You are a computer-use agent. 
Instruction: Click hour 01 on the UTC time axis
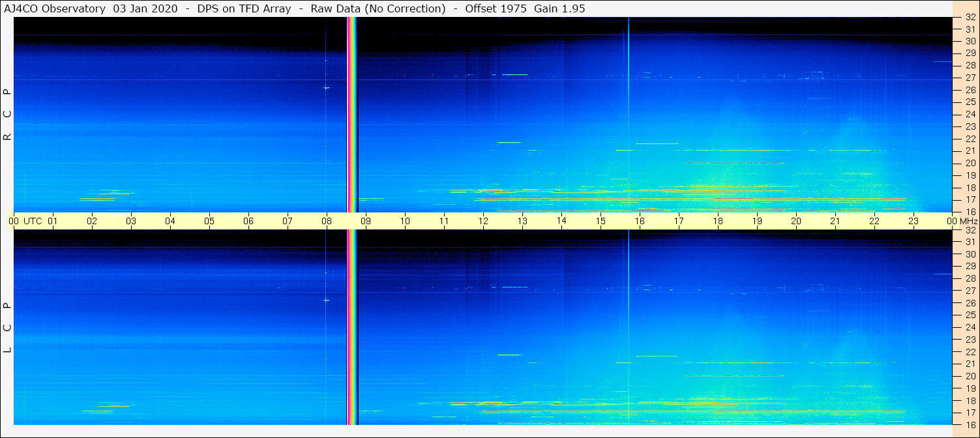[x=53, y=221]
